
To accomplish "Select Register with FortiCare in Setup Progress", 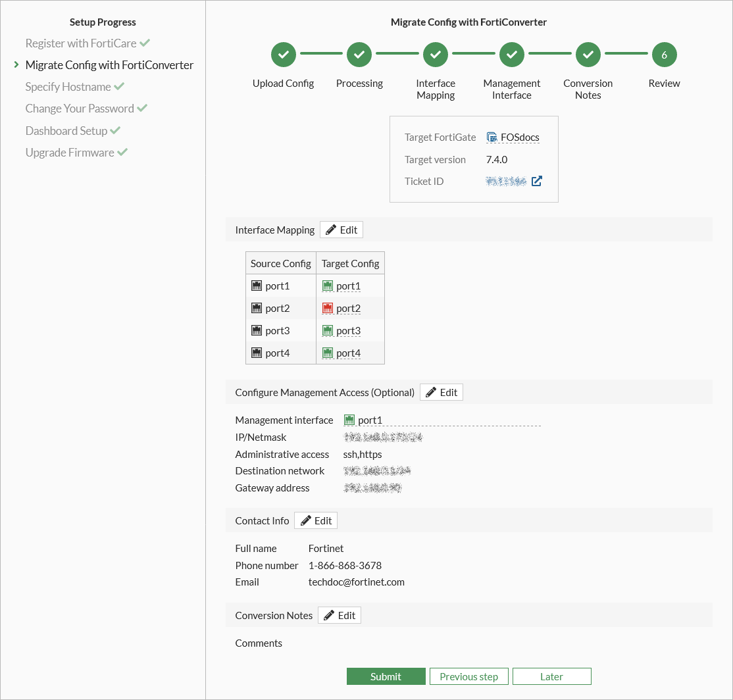I will (x=81, y=43).
